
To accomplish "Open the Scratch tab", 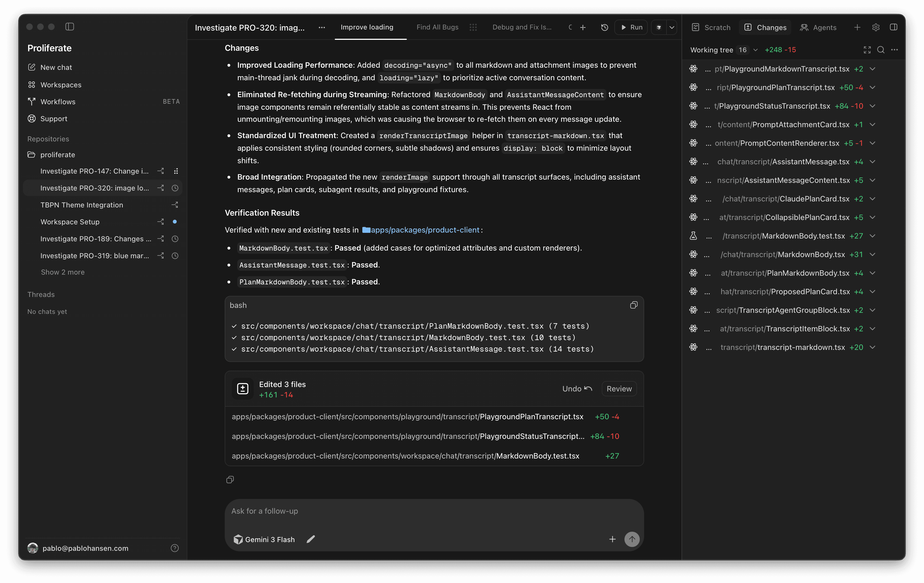I will coord(711,27).
